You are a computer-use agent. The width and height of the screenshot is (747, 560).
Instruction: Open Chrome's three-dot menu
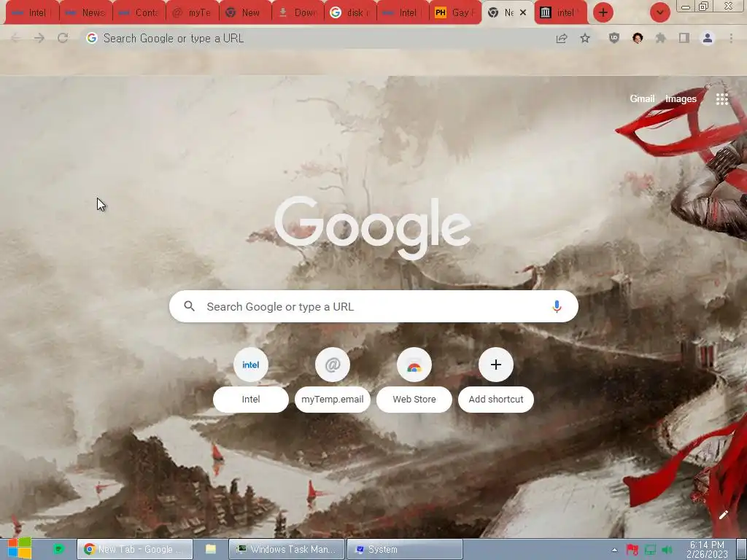pyautogui.click(x=731, y=38)
